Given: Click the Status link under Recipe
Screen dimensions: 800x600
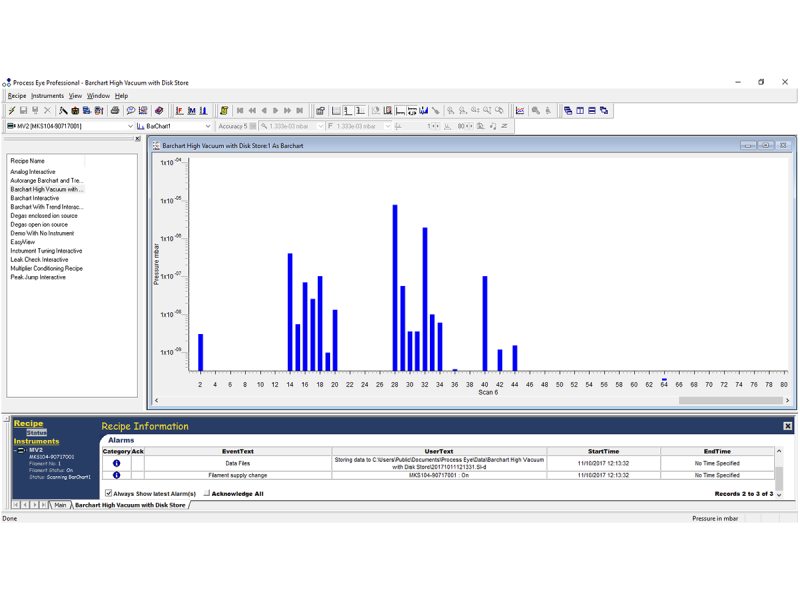Looking at the screenshot, I should pyautogui.click(x=36, y=432).
